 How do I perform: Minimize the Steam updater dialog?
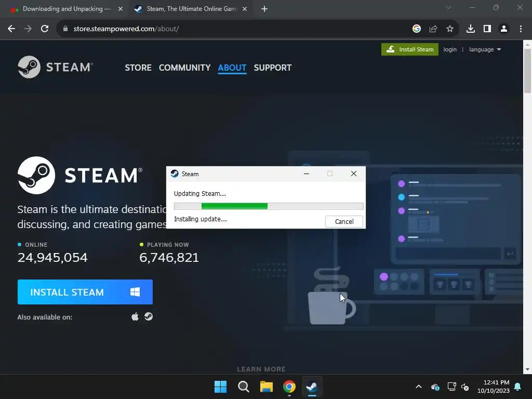point(307,174)
